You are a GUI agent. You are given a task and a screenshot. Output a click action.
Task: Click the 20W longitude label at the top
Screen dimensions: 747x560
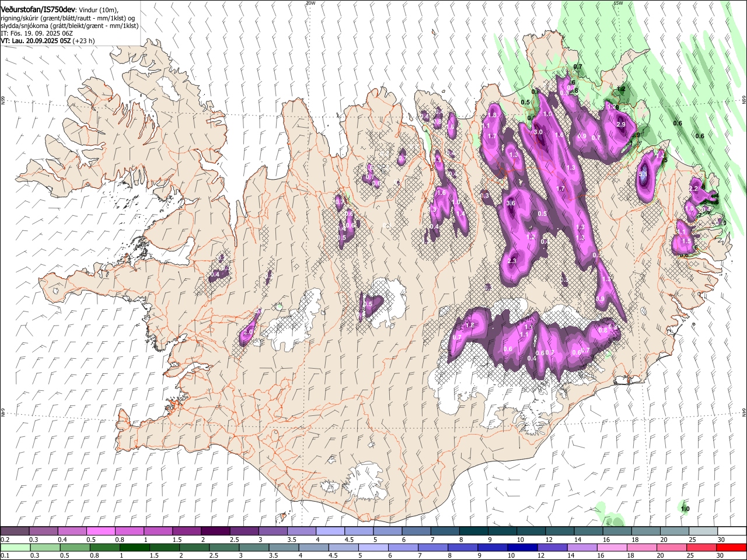pos(310,3)
